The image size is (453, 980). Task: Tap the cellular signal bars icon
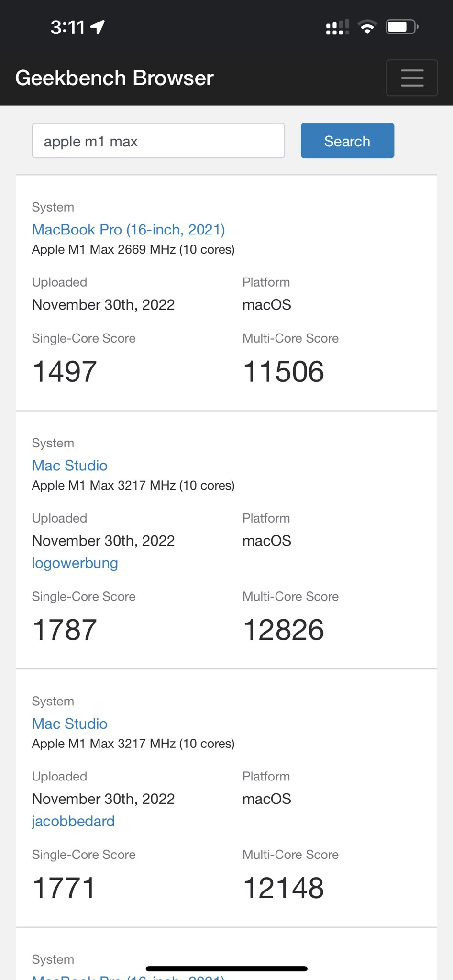(338, 27)
